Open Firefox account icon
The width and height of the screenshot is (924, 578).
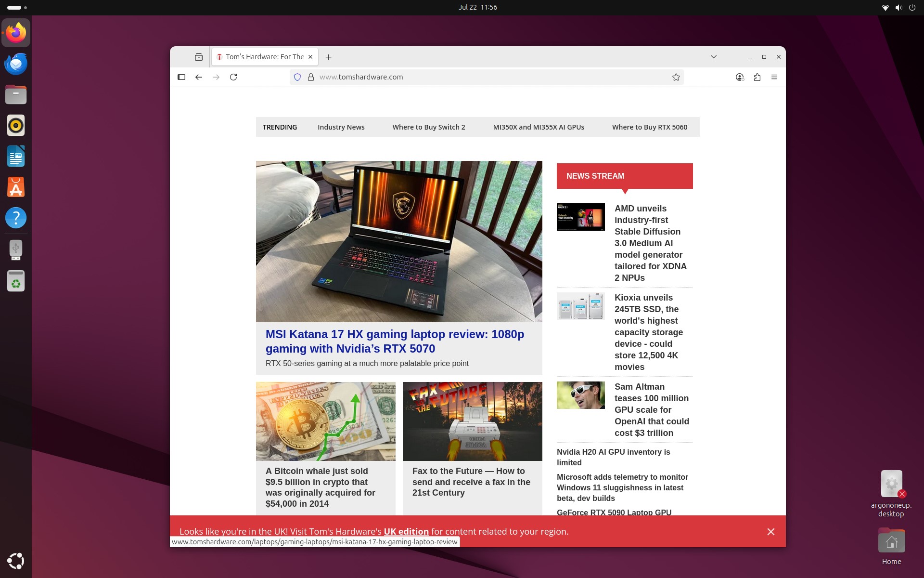[x=740, y=77]
